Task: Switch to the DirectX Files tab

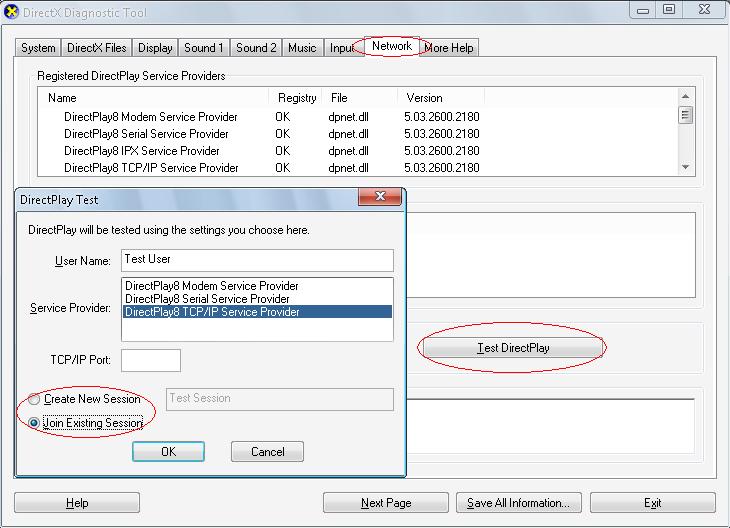Action: coord(97,48)
